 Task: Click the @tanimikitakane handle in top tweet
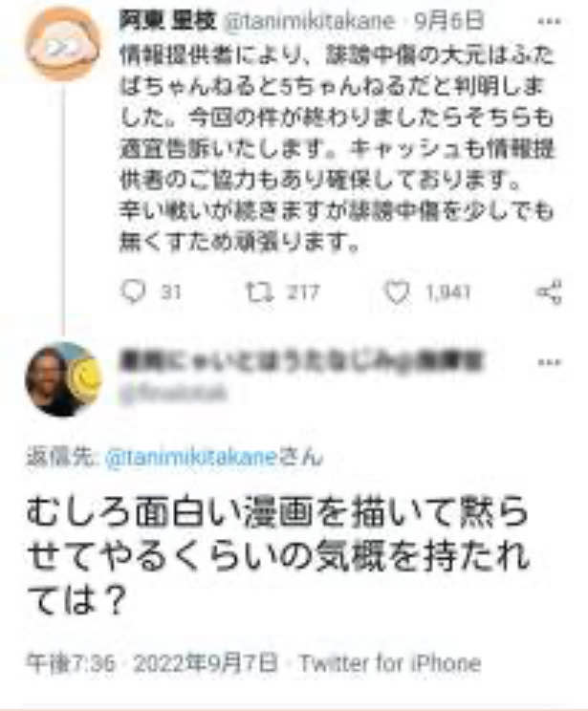coord(310,21)
